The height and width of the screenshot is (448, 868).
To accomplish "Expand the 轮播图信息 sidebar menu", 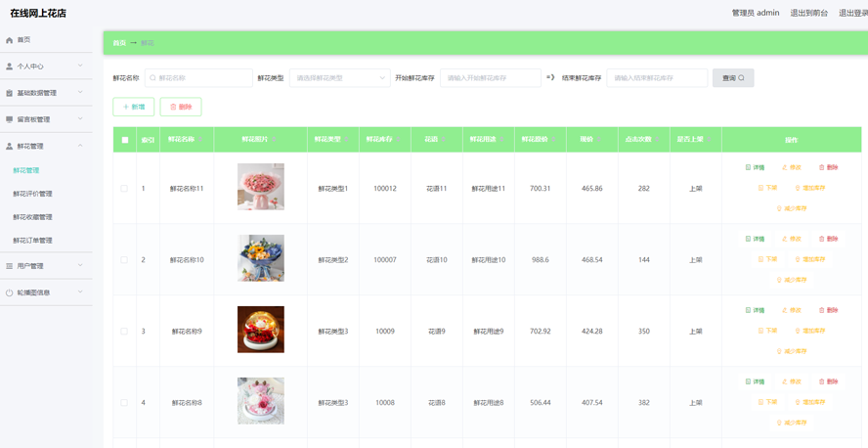I will coord(46,292).
